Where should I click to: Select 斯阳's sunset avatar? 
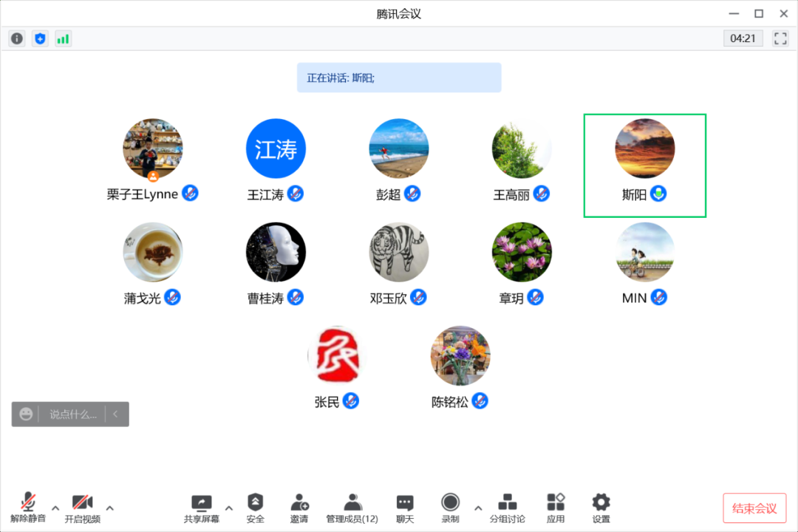[x=645, y=149]
